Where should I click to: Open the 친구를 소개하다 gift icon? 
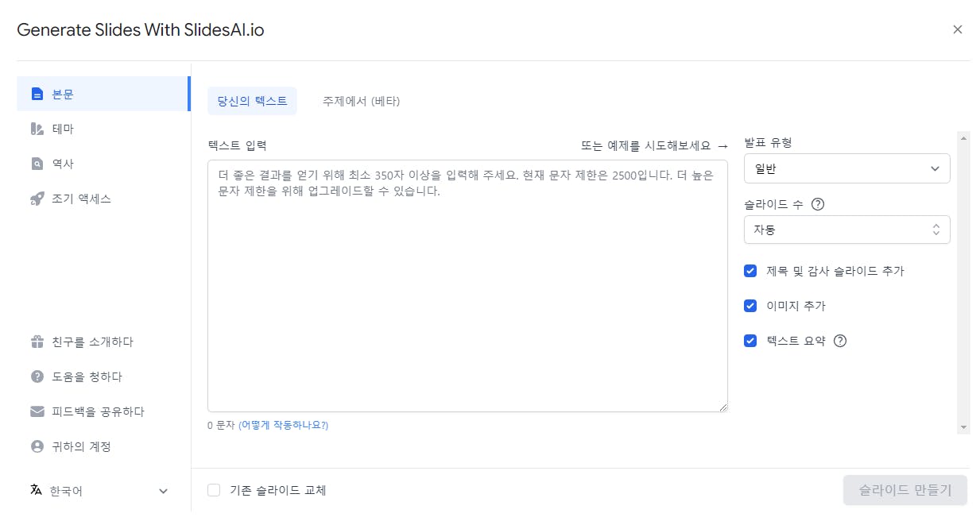[x=37, y=342]
